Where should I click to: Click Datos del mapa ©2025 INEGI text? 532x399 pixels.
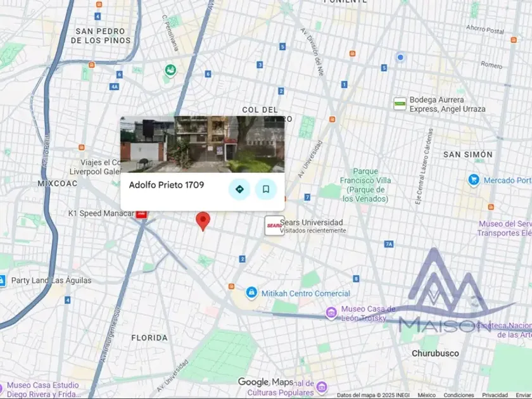tap(373, 395)
